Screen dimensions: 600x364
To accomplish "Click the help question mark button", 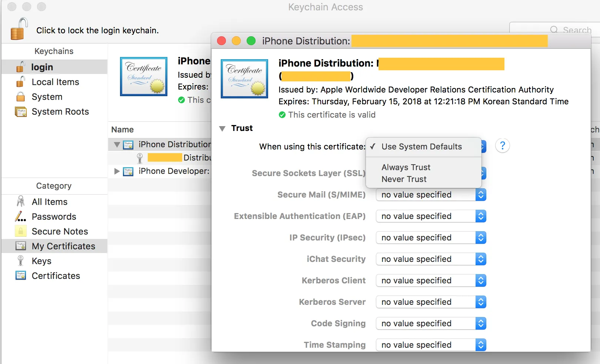I will (x=502, y=146).
